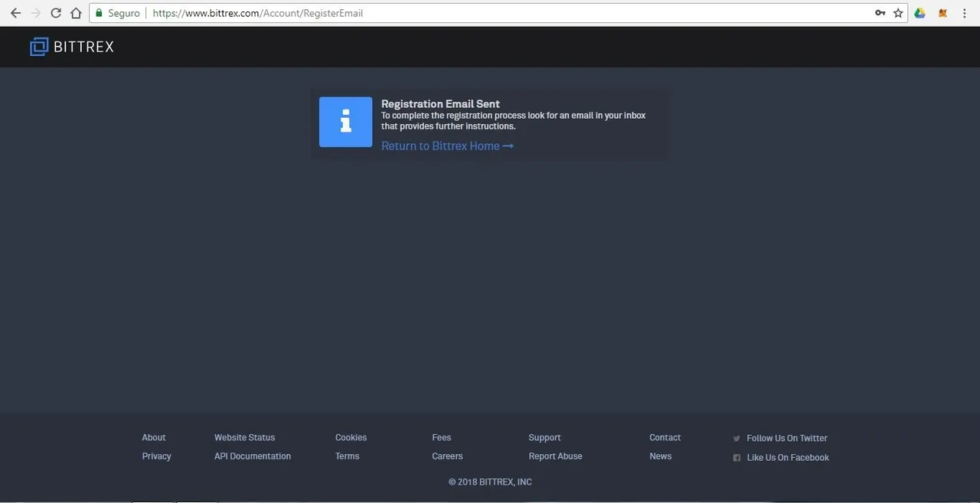
Task: Click the Facebook icon in footer
Action: pos(737,458)
